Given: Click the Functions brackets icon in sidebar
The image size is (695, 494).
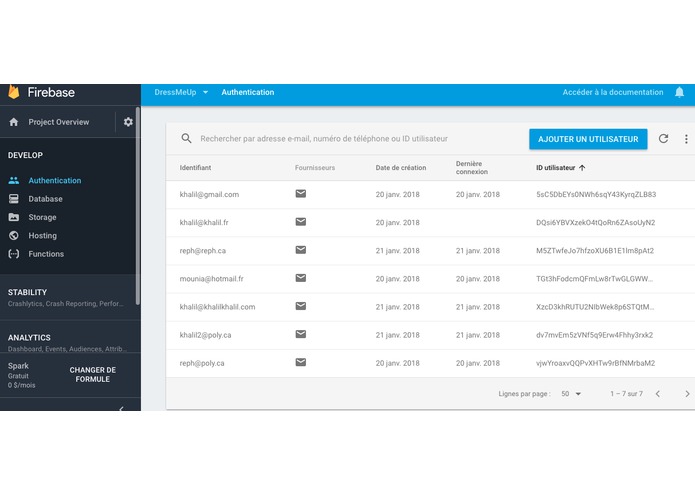Looking at the screenshot, I should pos(14,254).
